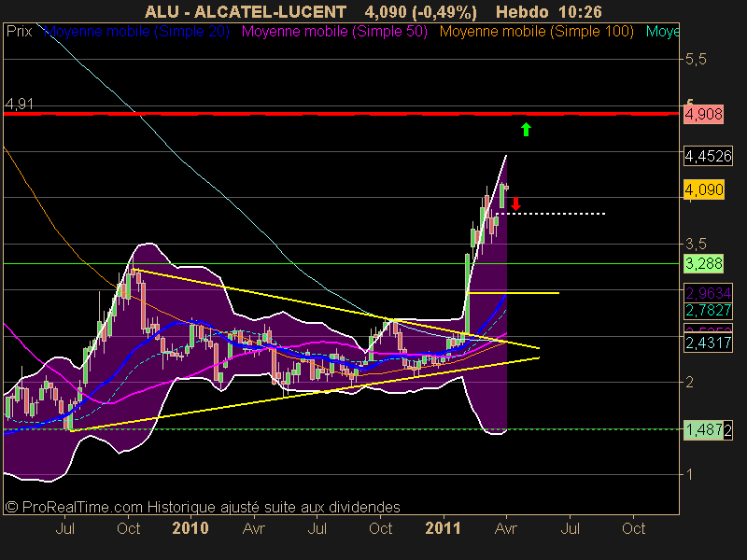Click the green up arrow marker
Viewport: 747px width, 560px height.
tap(526, 129)
